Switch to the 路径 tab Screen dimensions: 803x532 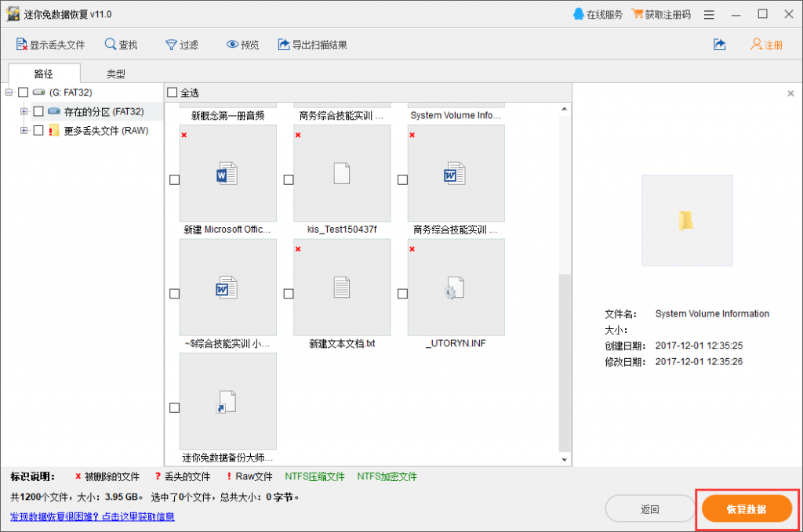pyautogui.click(x=44, y=74)
